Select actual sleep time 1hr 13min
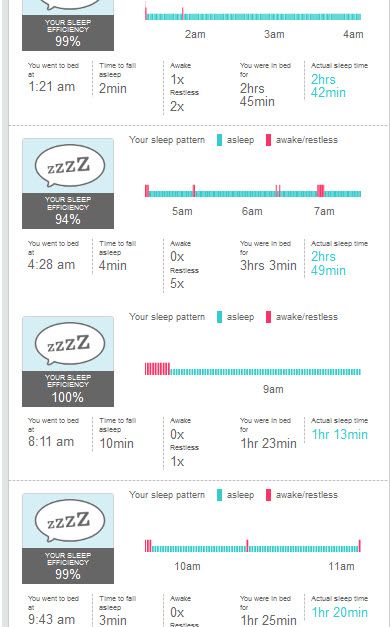390x627 pixels. tap(340, 434)
